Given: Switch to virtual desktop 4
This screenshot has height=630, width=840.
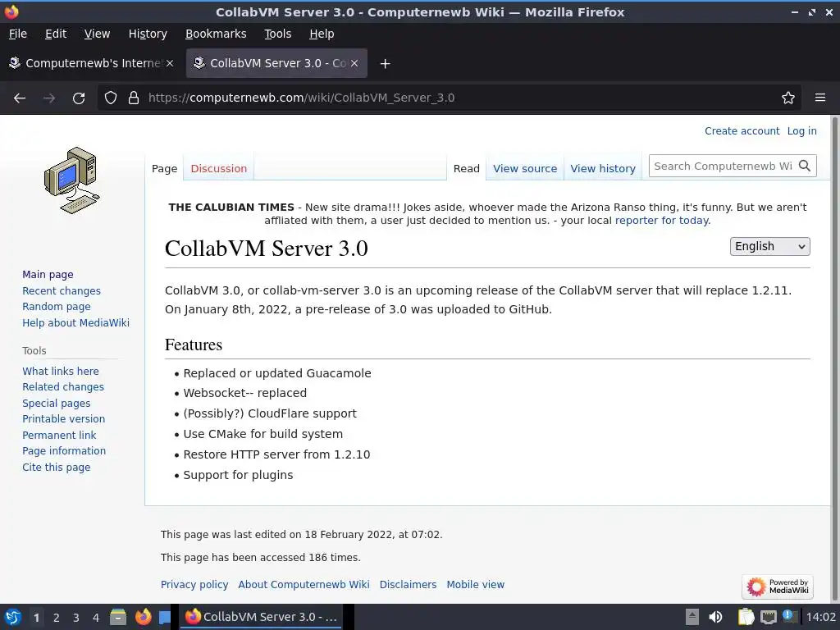Looking at the screenshot, I should (96, 618).
